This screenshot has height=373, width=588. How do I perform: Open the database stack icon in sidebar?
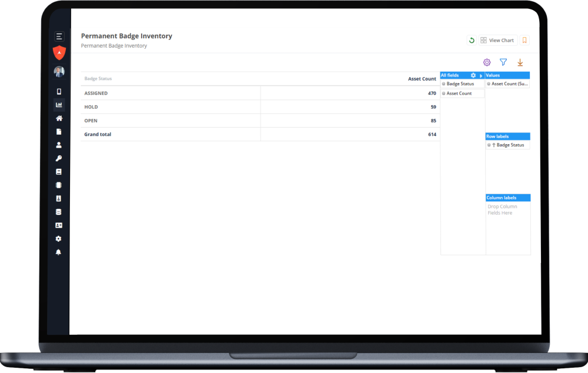click(59, 212)
